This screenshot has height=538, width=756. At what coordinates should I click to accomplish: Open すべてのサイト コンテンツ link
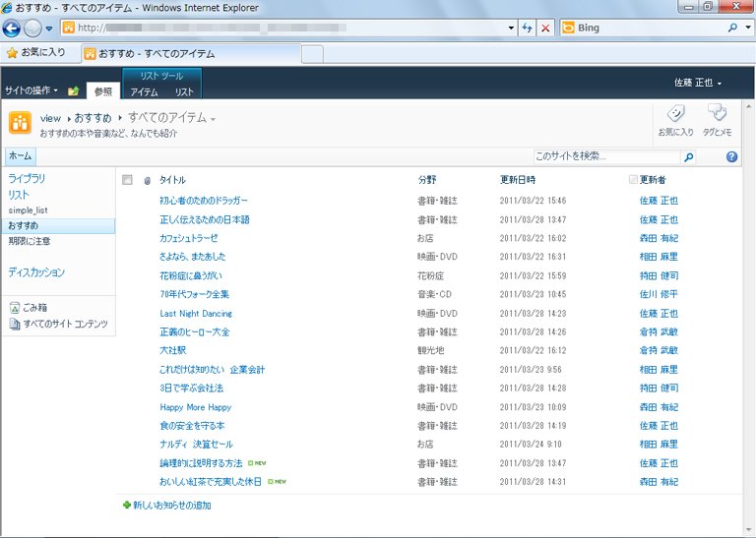click(58, 324)
